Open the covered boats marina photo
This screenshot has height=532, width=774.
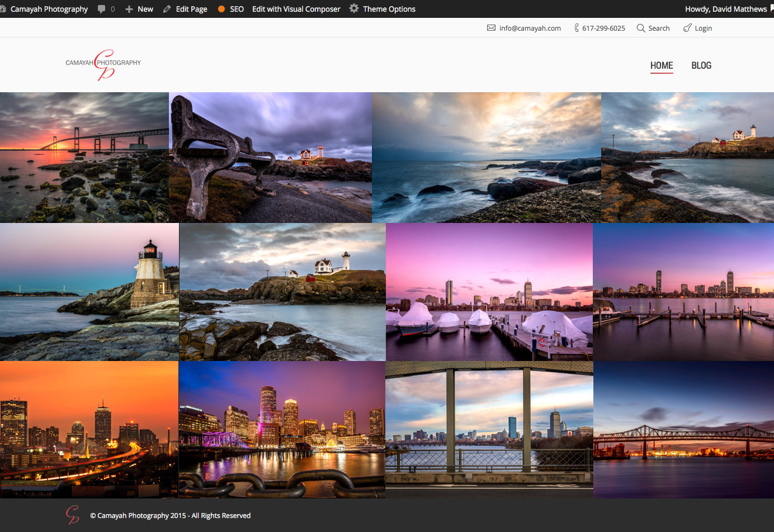pyautogui.click(x=489, y=292)
